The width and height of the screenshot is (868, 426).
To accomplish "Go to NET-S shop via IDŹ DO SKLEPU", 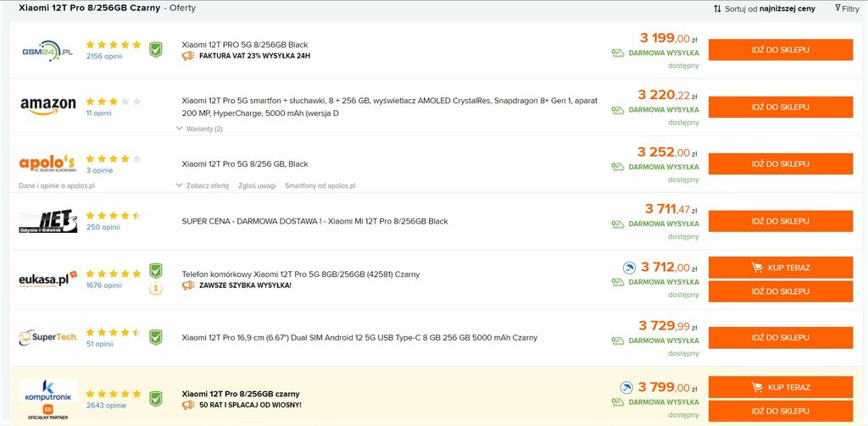I will click(781, 221).
